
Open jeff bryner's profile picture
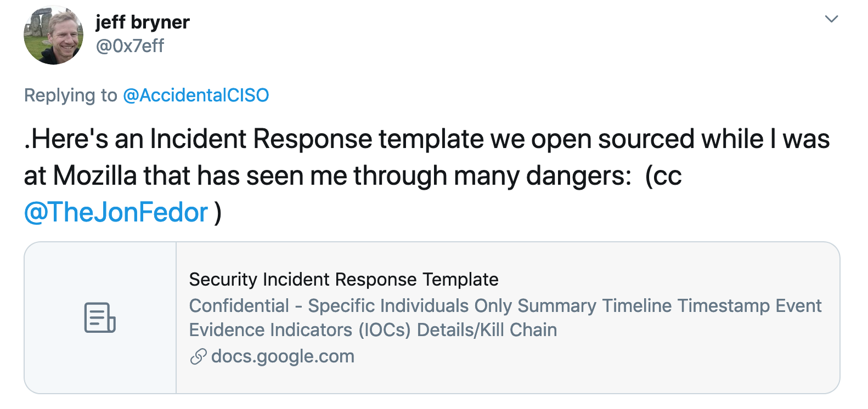coord(54,35)
